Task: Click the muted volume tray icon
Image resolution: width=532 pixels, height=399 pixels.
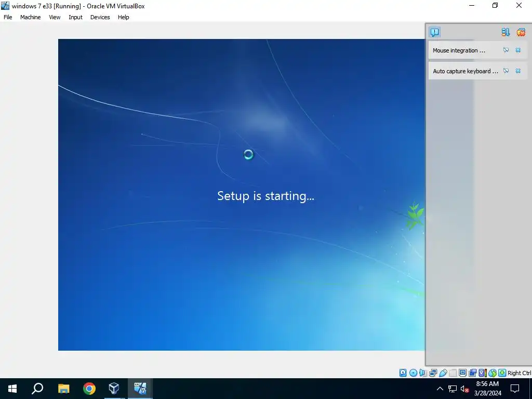Action: point(464,389)
